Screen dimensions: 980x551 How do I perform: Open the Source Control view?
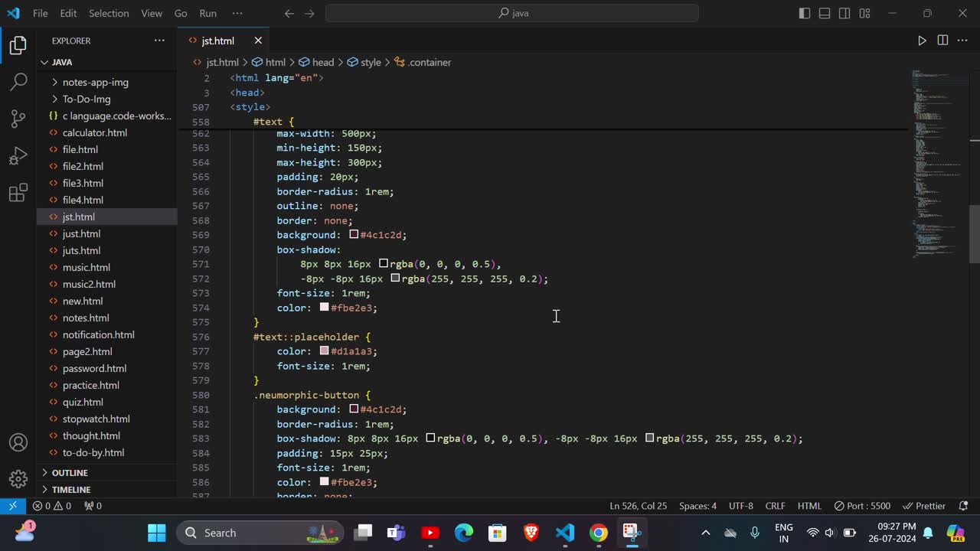pyautogui.click(x=18, y=119)
